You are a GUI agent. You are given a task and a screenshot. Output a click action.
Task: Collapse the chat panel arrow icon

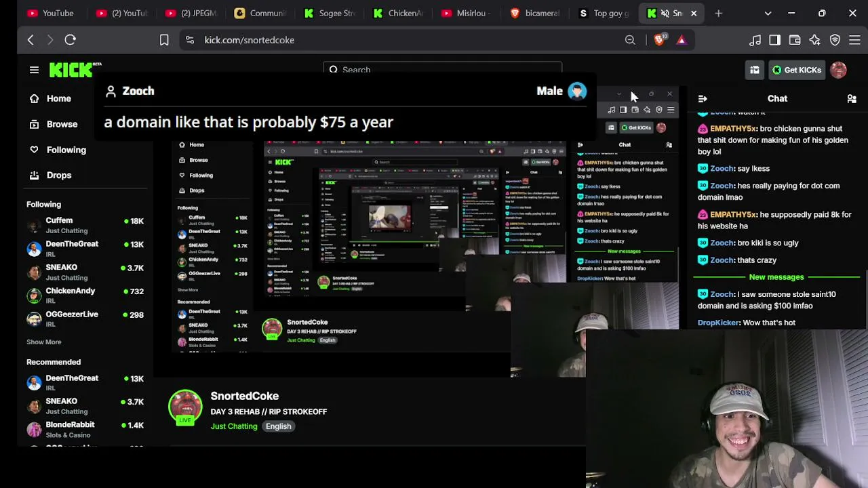coord(703,99)
